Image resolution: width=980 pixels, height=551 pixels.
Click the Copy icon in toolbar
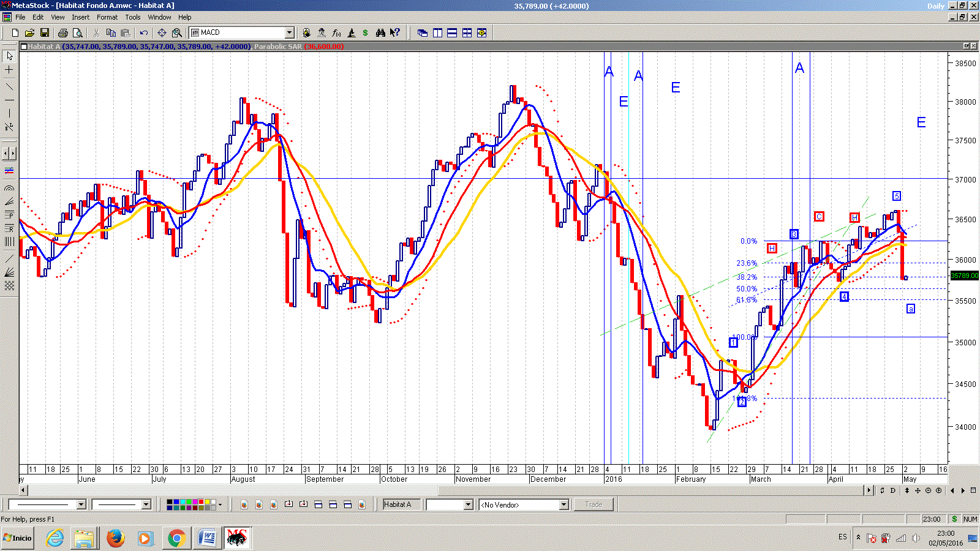pos(111,32)
